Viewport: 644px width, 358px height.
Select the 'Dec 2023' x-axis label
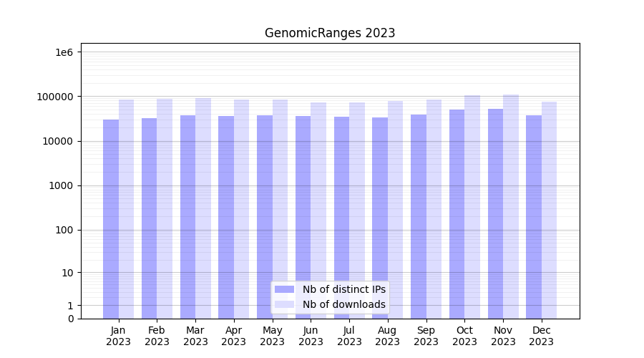click(x=542, y=336)
